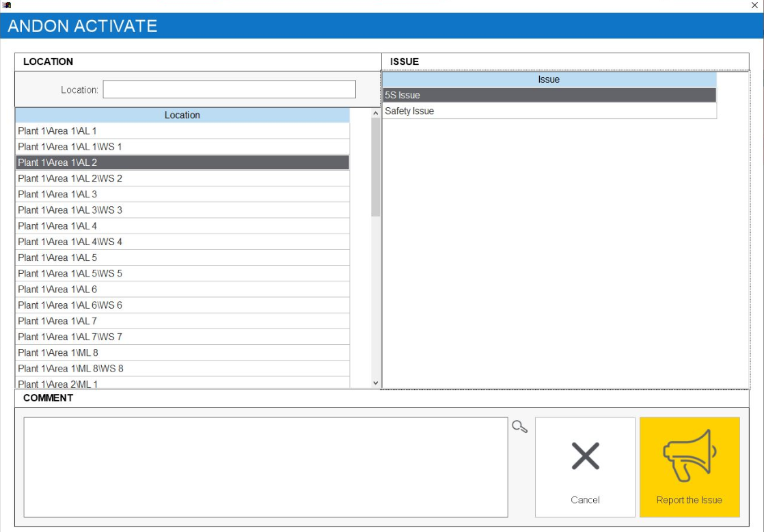
Task: Choose Plant 1\Area 1\AL 5 from list
Action: (x=182, y=258)
